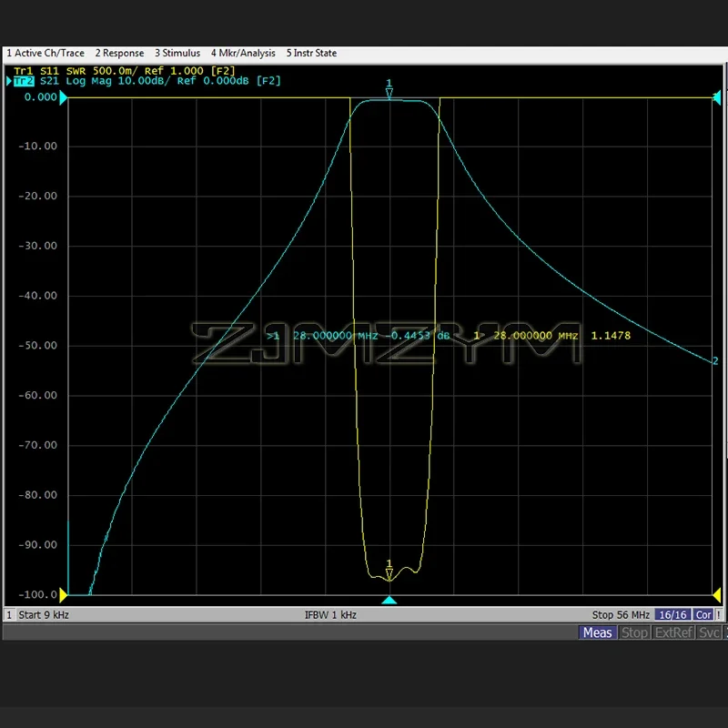Select the highlighted Tr2 S21 trace label
This screenshot has width=728, height=728.
click(x=25, y=80)
